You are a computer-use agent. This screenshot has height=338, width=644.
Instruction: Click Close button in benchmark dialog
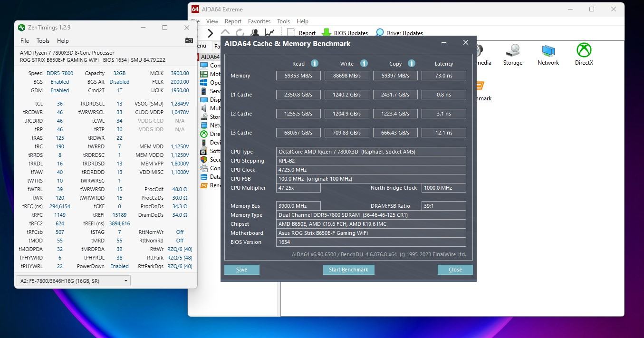pyautogui.click(x=455, y=270)
